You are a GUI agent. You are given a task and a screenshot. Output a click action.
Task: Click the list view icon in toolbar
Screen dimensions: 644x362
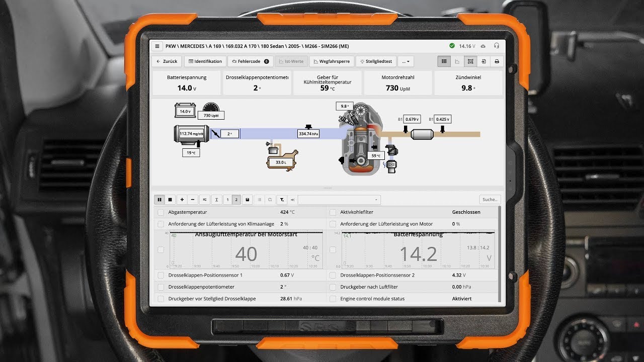[x=260, y=200]
